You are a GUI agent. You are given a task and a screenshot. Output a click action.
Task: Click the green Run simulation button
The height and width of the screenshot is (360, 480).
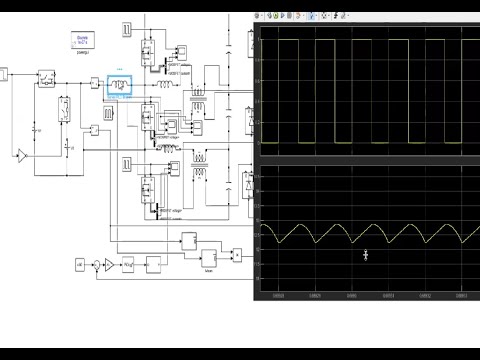coord(276,16)
